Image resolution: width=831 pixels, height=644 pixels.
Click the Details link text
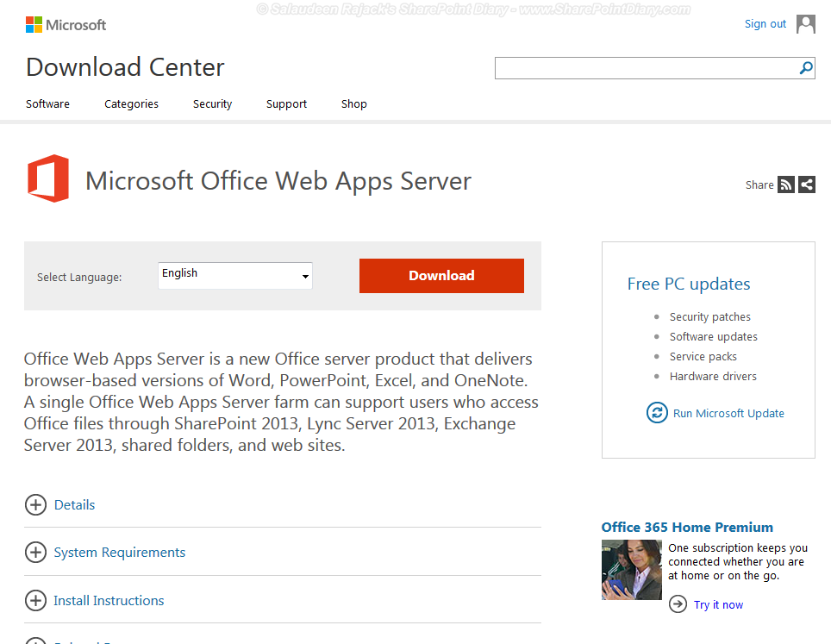point(74,504)
